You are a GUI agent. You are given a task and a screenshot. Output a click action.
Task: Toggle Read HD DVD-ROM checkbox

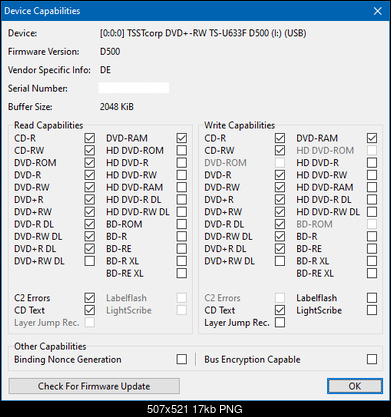point(182,150)
